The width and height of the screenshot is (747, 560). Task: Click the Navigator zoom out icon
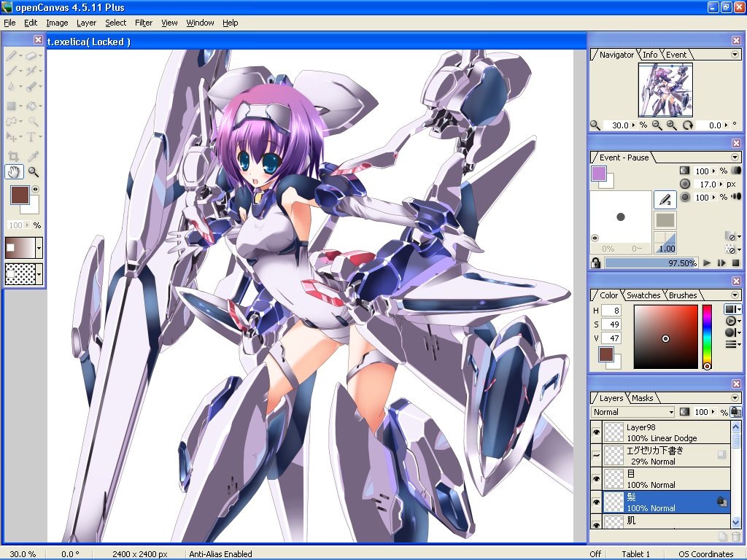657,125
